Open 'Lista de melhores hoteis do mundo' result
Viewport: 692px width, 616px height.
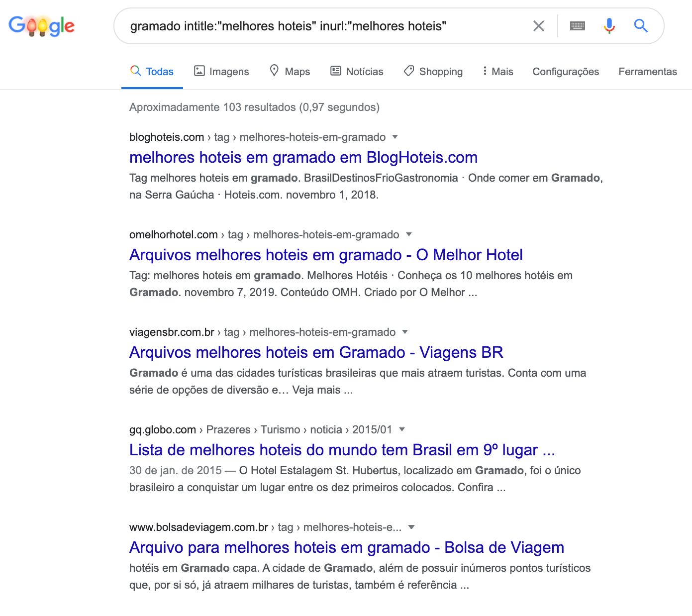coord(342,450)
